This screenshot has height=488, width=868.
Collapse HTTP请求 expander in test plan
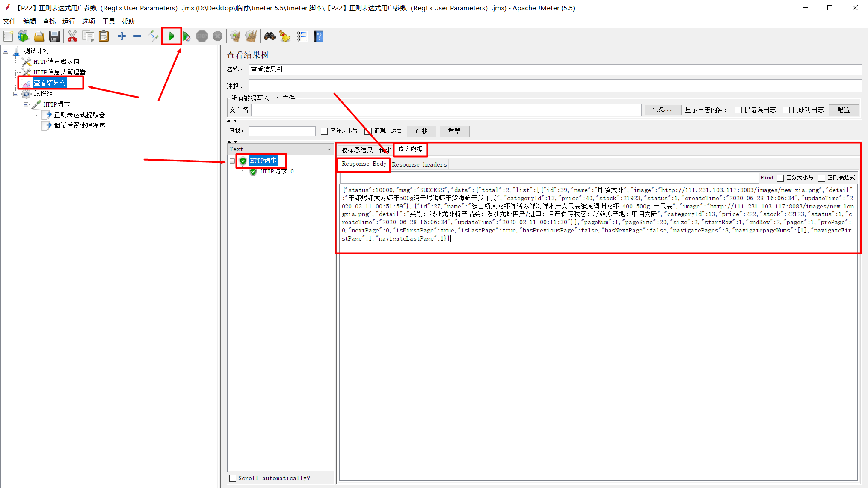coord(26,104)
